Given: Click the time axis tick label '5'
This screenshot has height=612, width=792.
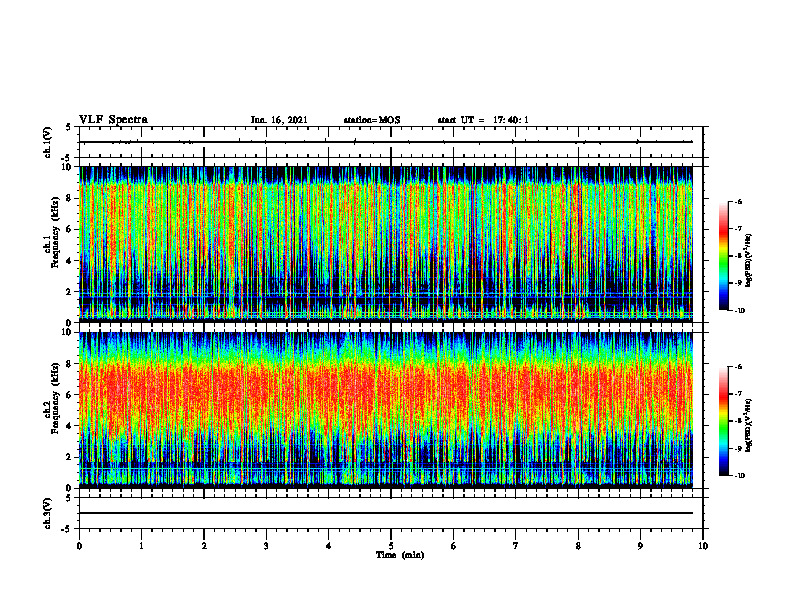Looking at the screenshot, I should (x=391, y=546).
